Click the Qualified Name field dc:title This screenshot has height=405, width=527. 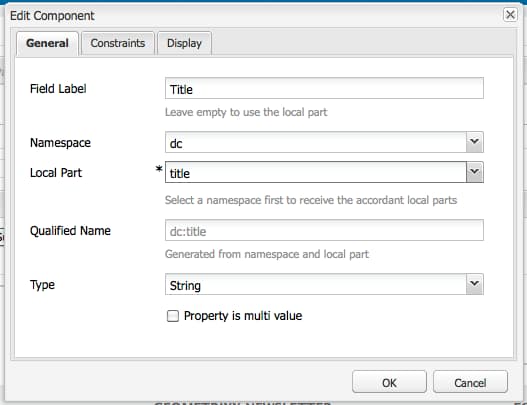[x=324, y=230]
